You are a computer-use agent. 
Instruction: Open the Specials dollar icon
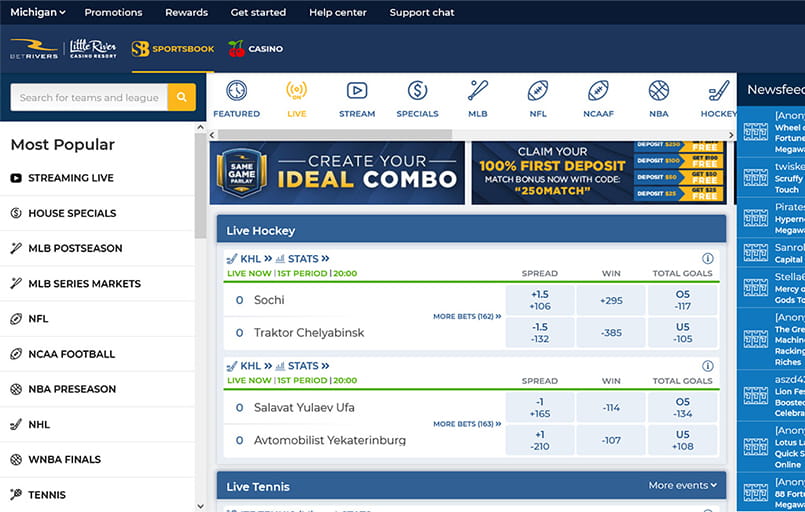[x=417, y=91]
